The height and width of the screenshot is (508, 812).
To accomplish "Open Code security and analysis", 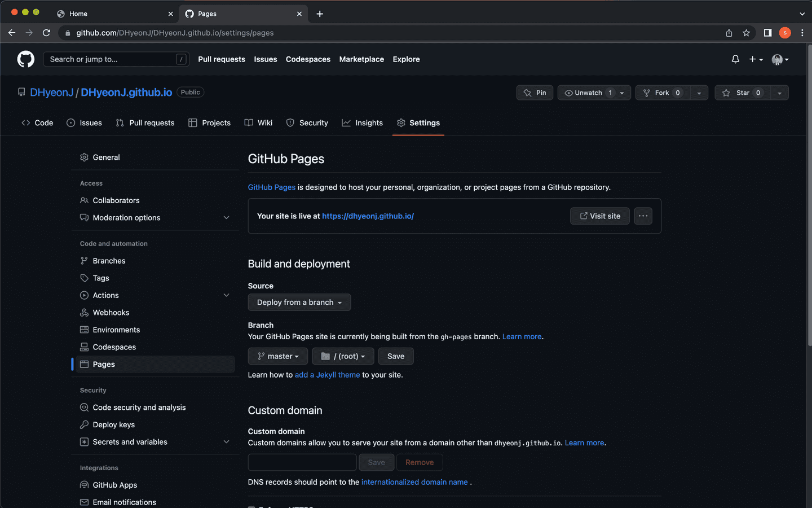I will (153, 408).
